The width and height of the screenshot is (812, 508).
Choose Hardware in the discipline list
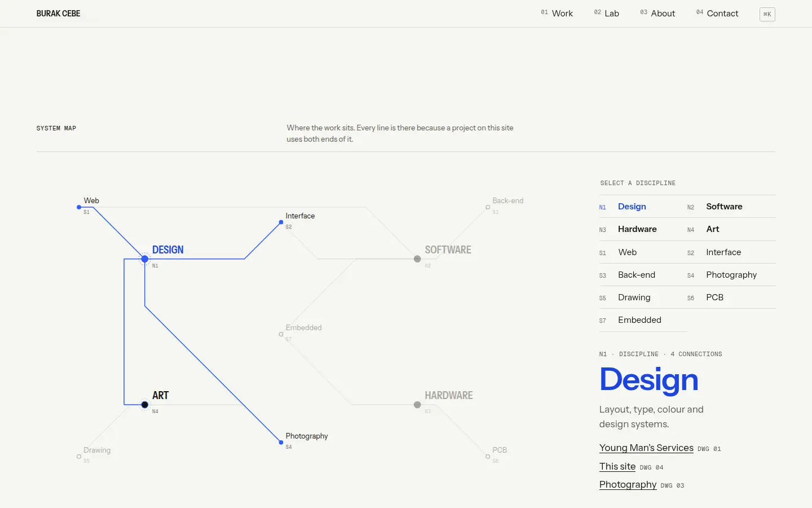tap(643, 229)
